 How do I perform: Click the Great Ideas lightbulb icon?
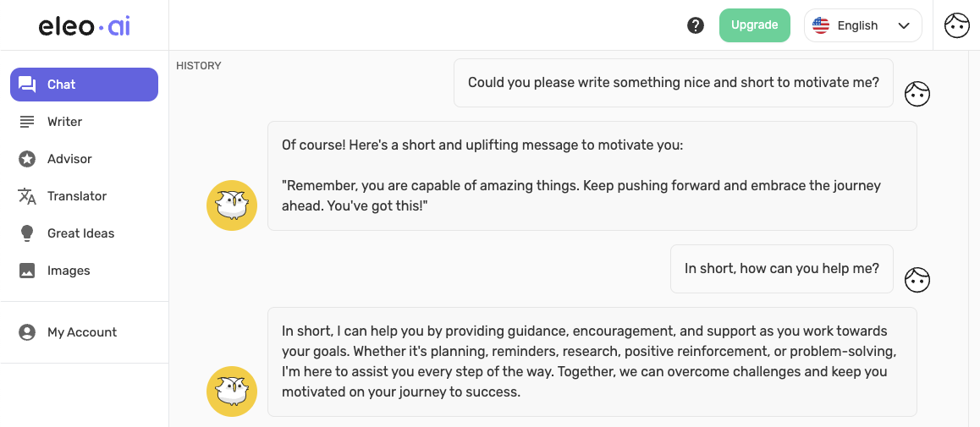27,233
